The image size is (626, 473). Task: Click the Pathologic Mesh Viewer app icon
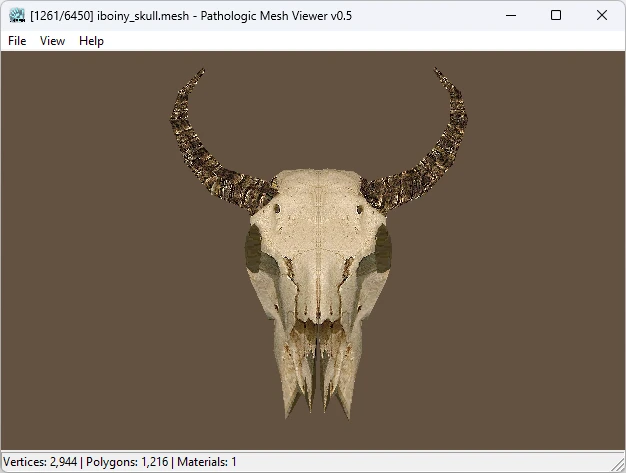pos(17,16)
